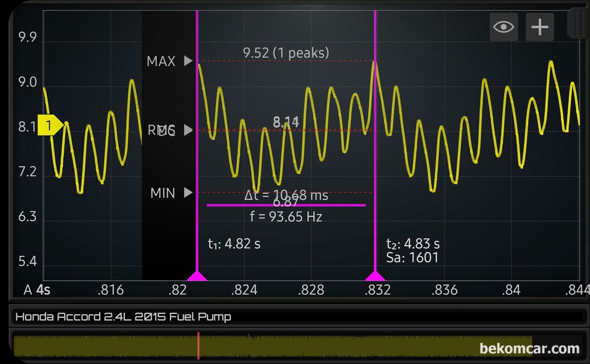Click the right end of the overview waveform strip
Screen dimensions: 590x364
[527, 345]
